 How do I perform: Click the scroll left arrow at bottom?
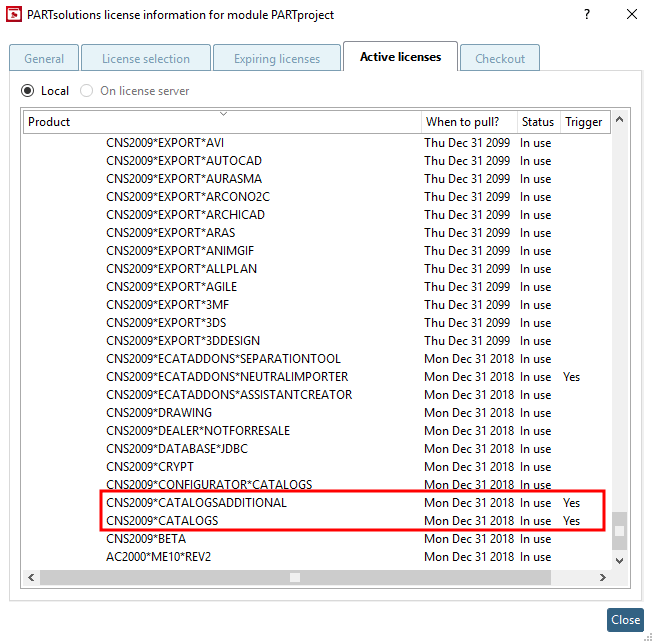[x=31, y=577]
